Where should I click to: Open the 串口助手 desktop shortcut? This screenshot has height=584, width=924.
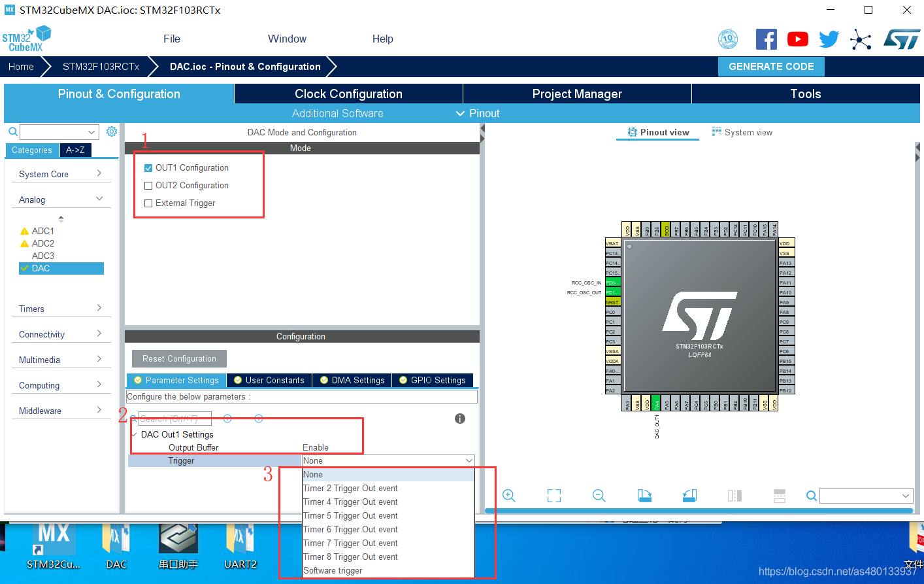coord(178,546)
